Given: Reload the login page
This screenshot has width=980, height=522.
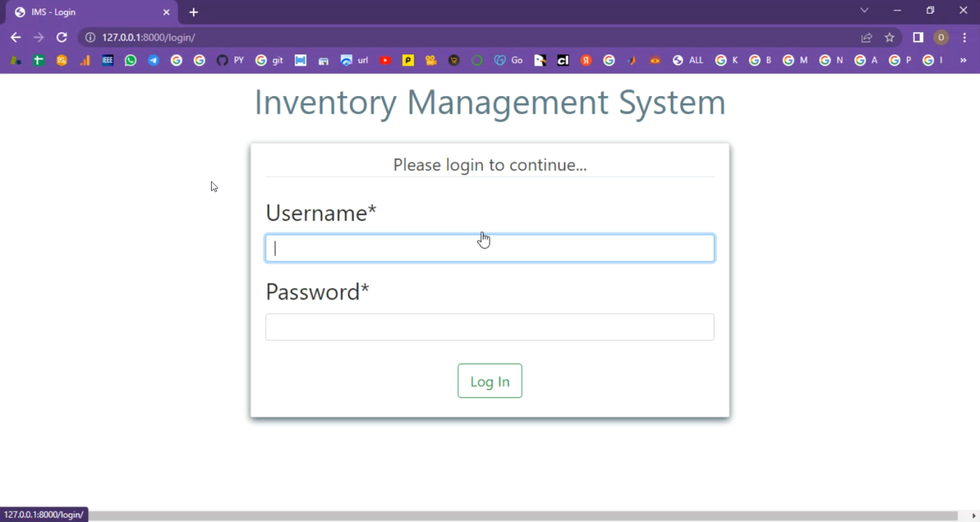Looking at the screenshot, I should [61, 37].
